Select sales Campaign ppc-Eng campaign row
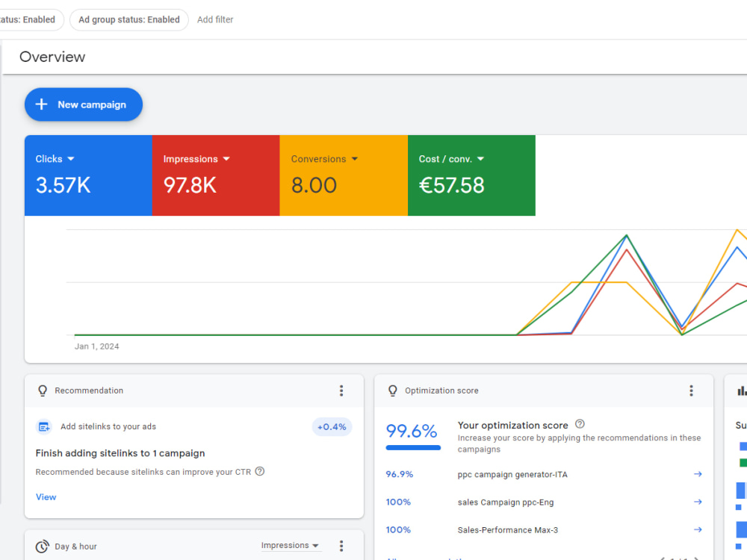This screenshot has width=747, height=560. coord(544,502)
